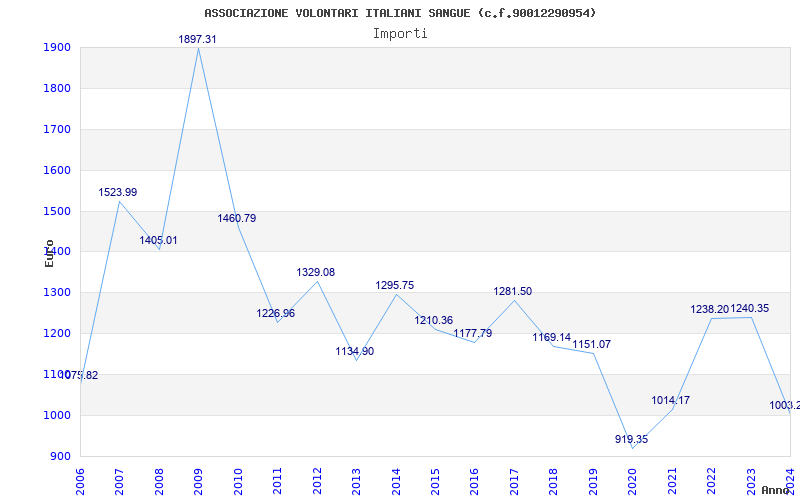Image resolution: width=800 pixels, height=500 pixels.
Task: Select the 2017 year label
Action: [514, 482]
